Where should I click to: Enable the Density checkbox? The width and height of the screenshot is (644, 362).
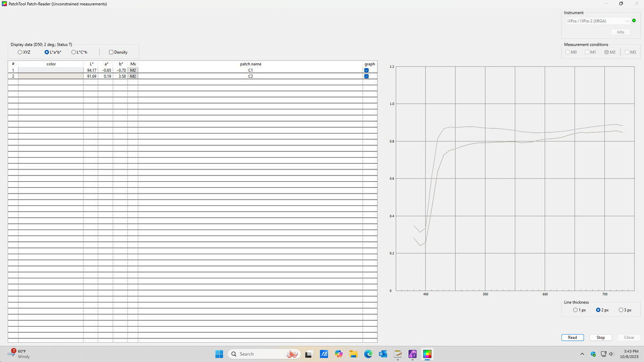pyautogui.click(x=111, y=52)
